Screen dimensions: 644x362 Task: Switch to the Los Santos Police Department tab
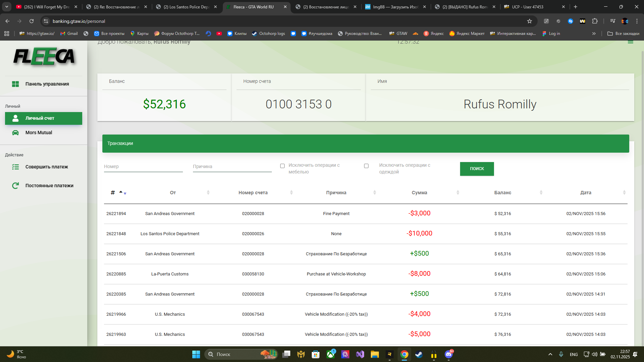pyautogui.click(x=187, y=7)
